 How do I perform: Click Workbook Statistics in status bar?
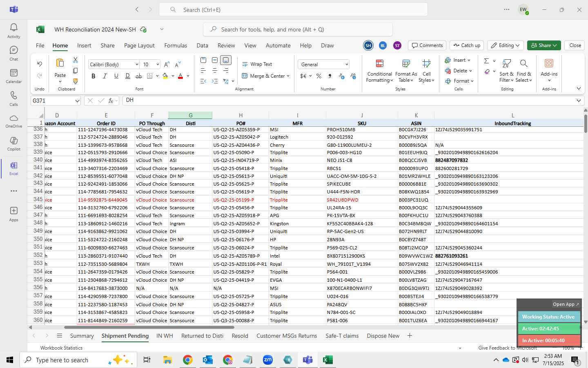click(61, 348)
